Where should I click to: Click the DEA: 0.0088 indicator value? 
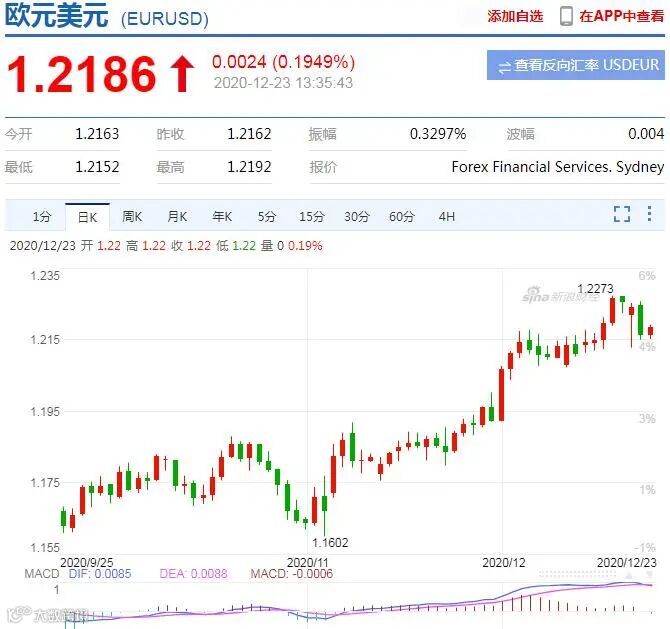(x=193, y=573)
